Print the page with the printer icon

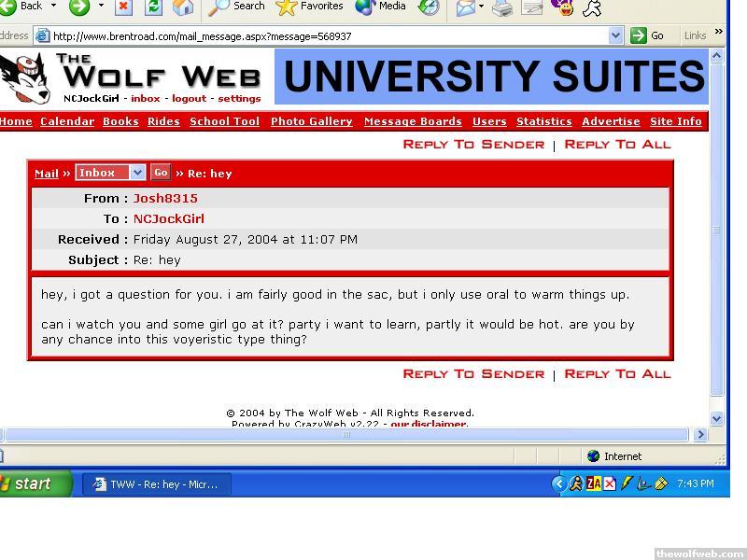(502, 8)
